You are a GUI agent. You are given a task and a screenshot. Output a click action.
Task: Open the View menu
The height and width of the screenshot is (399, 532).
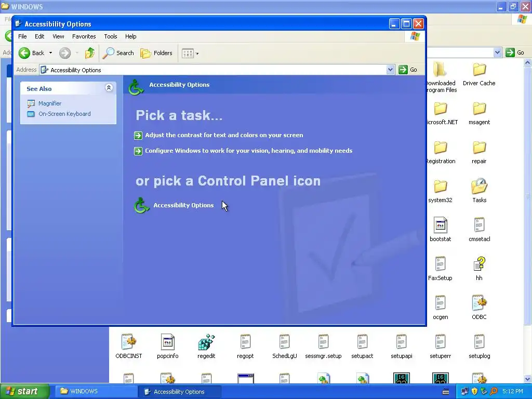58,36
